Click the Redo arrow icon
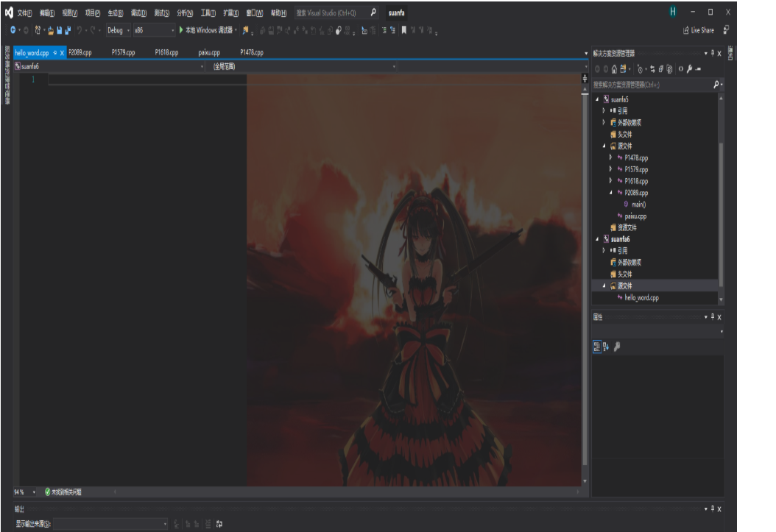The width and height of the screenshot is (776, 532). 93,31
